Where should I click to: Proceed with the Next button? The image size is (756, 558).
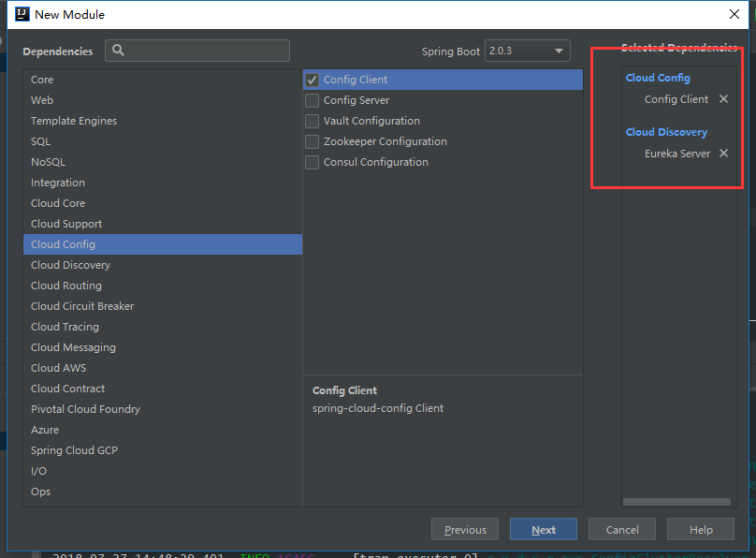click(544, 530)
